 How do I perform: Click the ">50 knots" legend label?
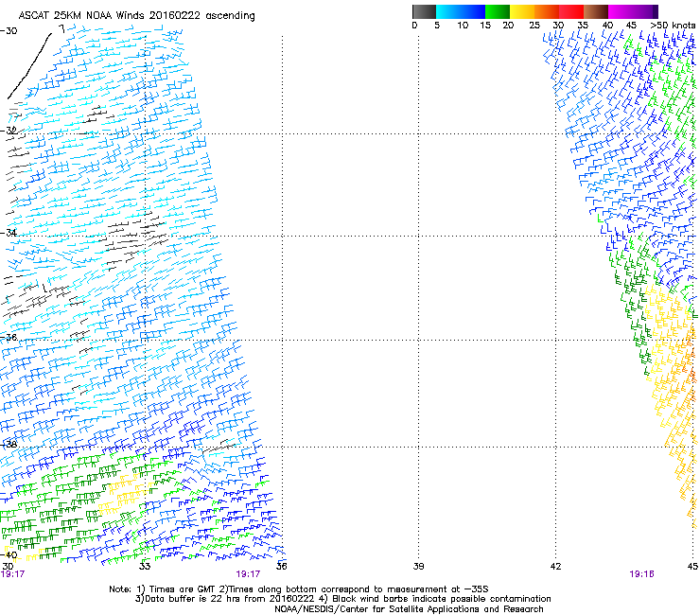673,26
